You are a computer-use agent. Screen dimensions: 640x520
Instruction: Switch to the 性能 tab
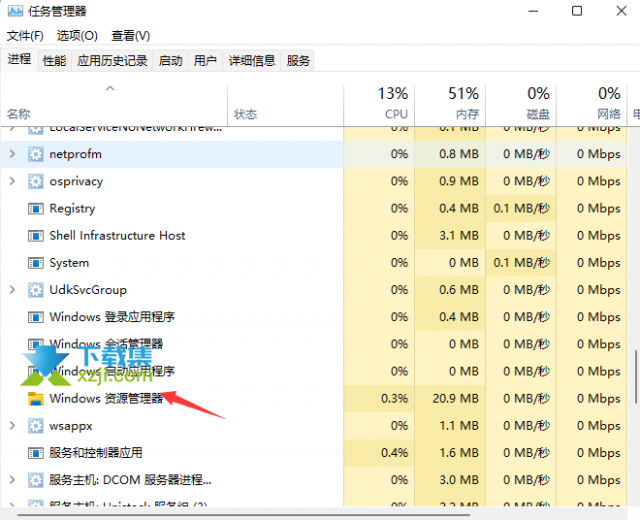[55, 61]
